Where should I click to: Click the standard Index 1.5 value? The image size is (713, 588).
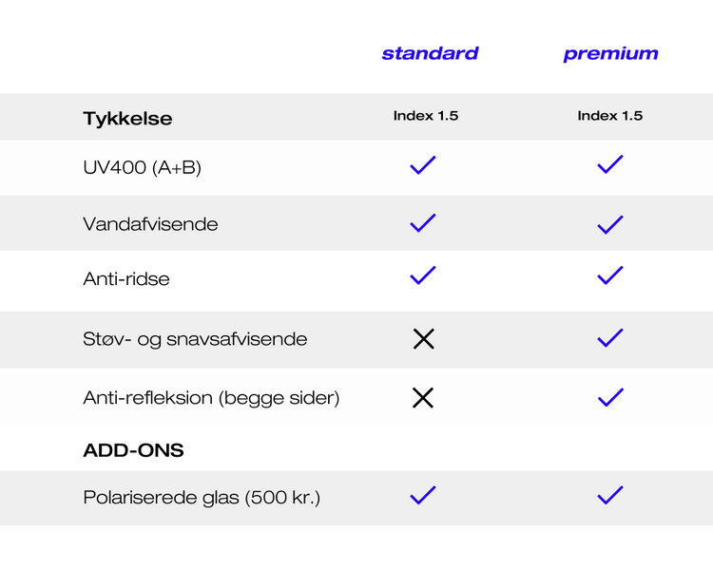click(x=426, y=116)
